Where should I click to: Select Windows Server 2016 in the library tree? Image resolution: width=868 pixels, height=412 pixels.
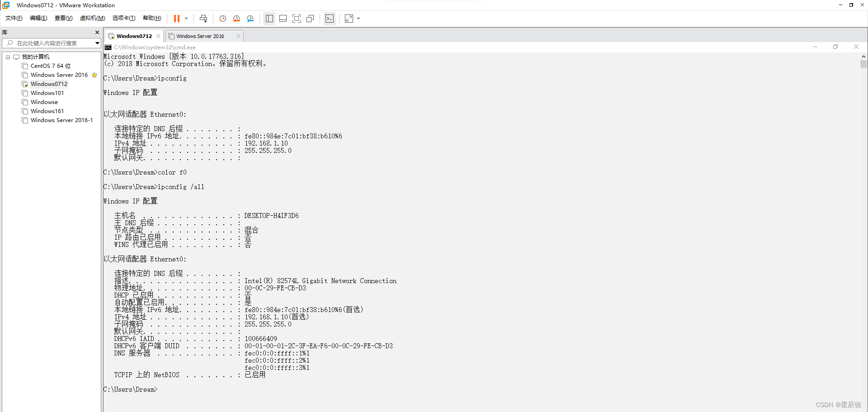coord(59,75)
